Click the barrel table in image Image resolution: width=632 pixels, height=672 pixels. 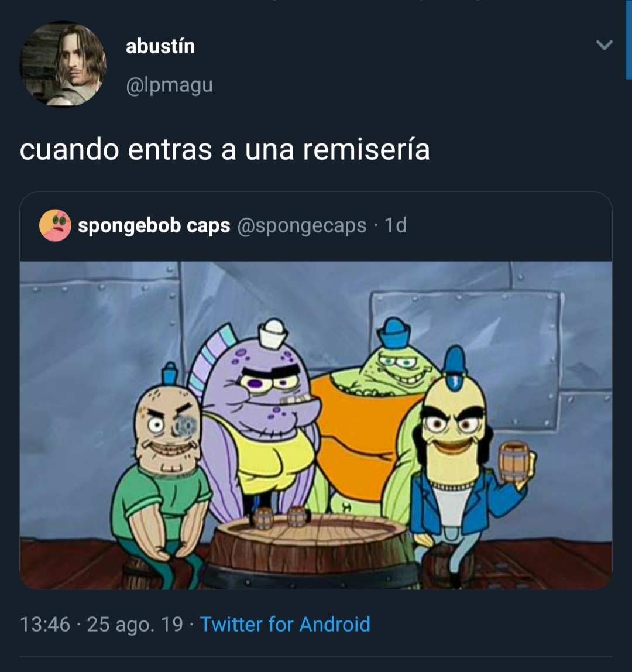click(x=311, y=551)
